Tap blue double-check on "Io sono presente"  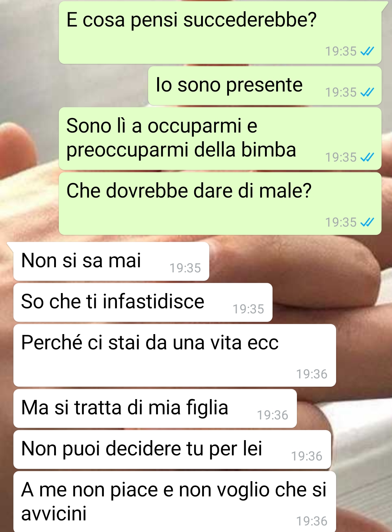pos(367,93)
